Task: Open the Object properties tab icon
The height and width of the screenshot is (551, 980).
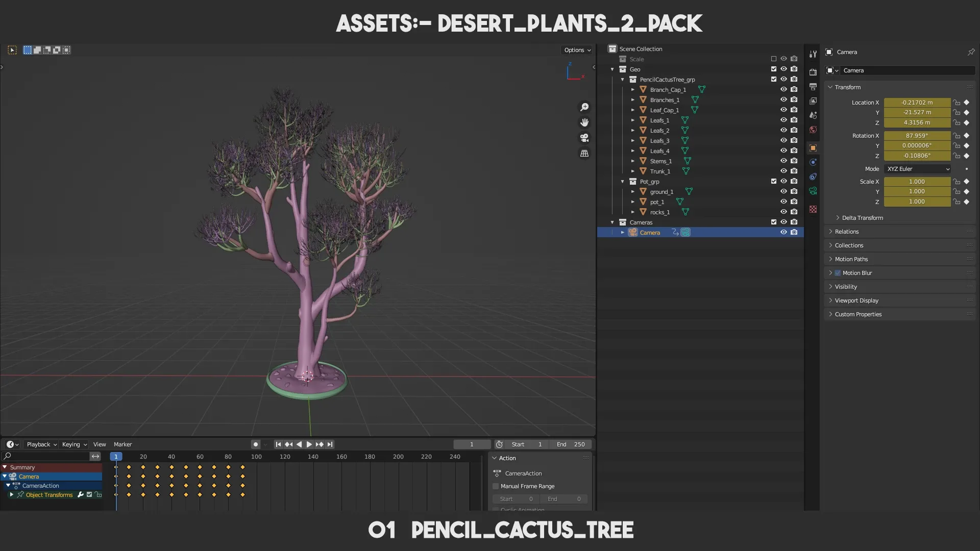Action: (813, 148)
